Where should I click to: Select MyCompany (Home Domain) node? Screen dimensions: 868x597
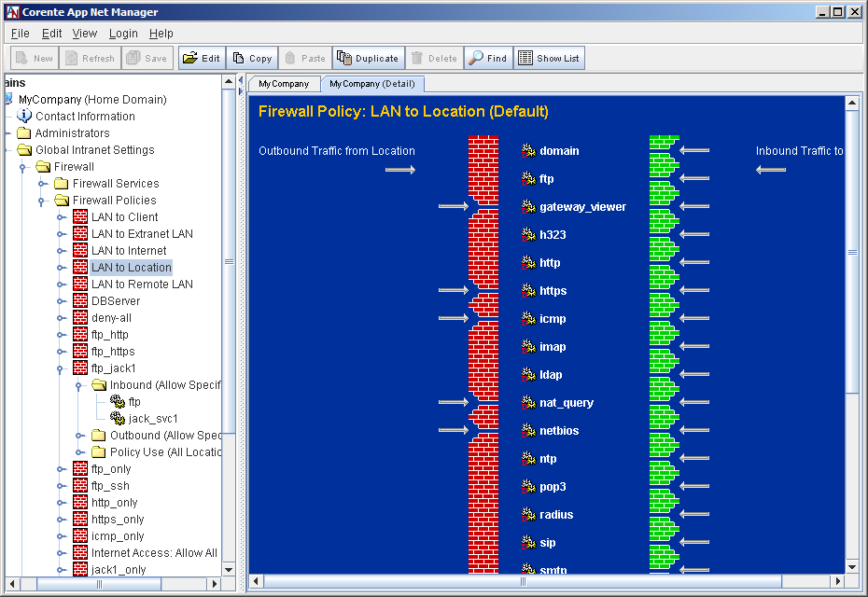(x=92, y=99)
